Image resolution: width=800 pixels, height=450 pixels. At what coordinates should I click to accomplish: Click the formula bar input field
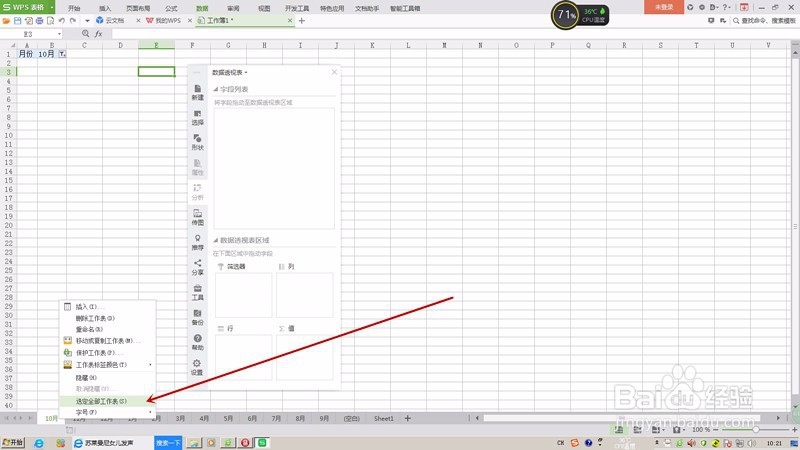pyautogui.click(x=454, y=34)
